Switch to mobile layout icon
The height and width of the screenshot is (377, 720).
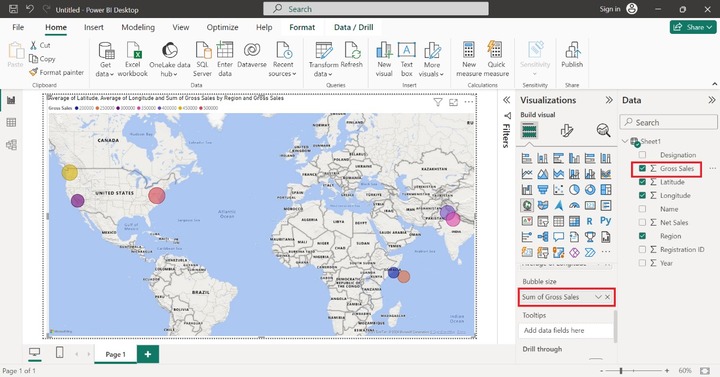(x=59, y=352)
